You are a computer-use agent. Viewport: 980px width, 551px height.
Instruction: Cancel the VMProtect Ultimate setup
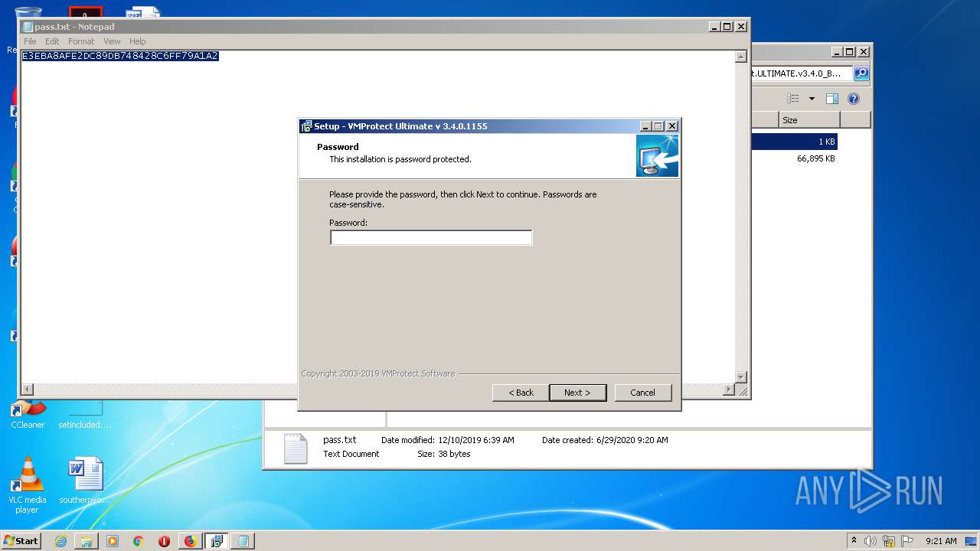(x=642, y=393)
